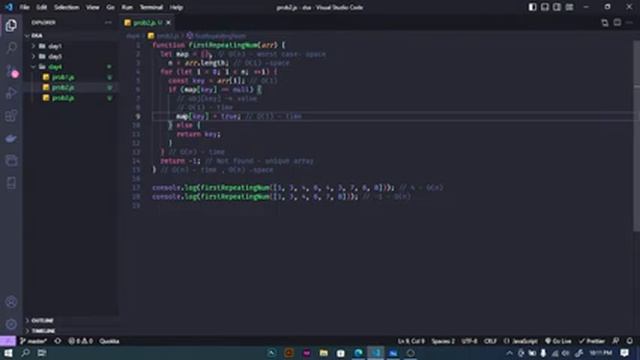Open notifications bell in status bar

coord(630,341)
